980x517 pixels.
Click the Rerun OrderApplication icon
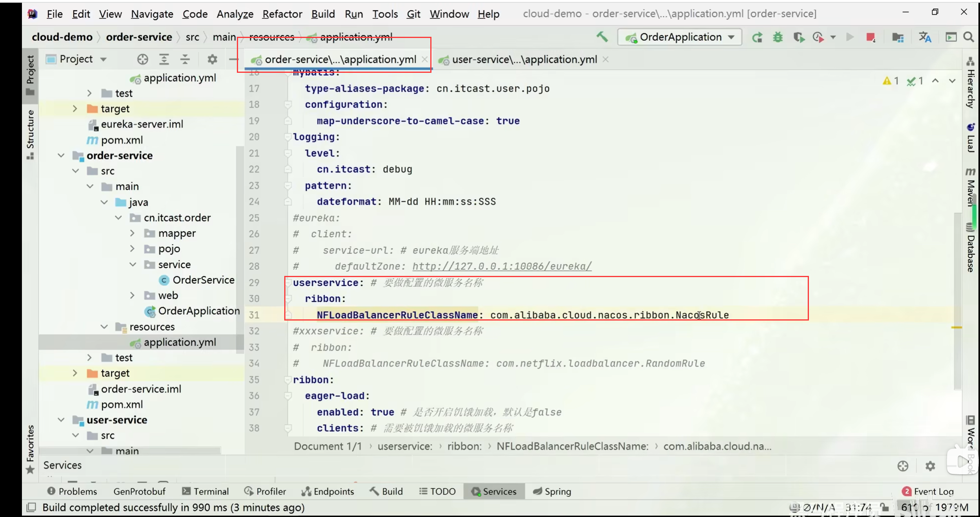pos(757,37)
